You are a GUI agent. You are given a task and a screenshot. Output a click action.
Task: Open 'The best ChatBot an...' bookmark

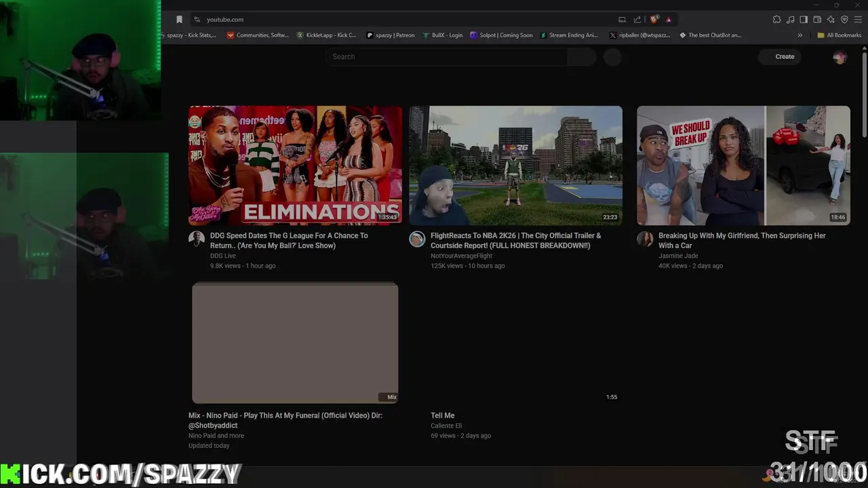pyautogui.click(x=711, y=35)
